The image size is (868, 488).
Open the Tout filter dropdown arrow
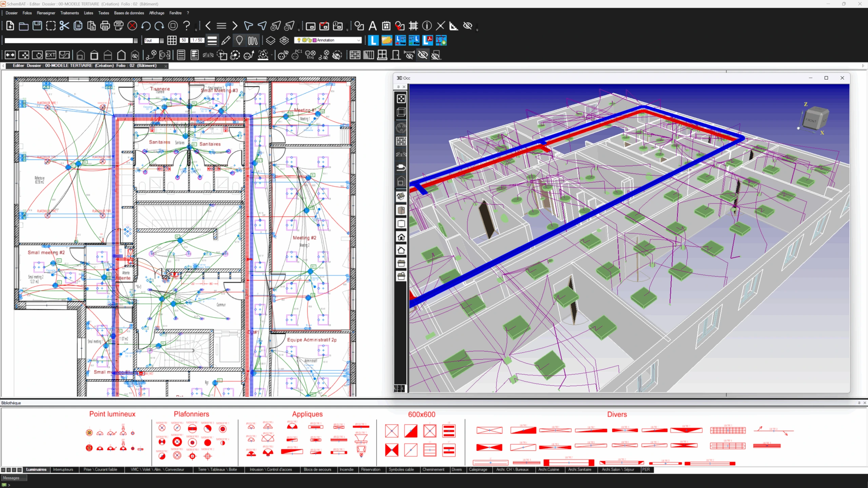(x=162, y=40)
